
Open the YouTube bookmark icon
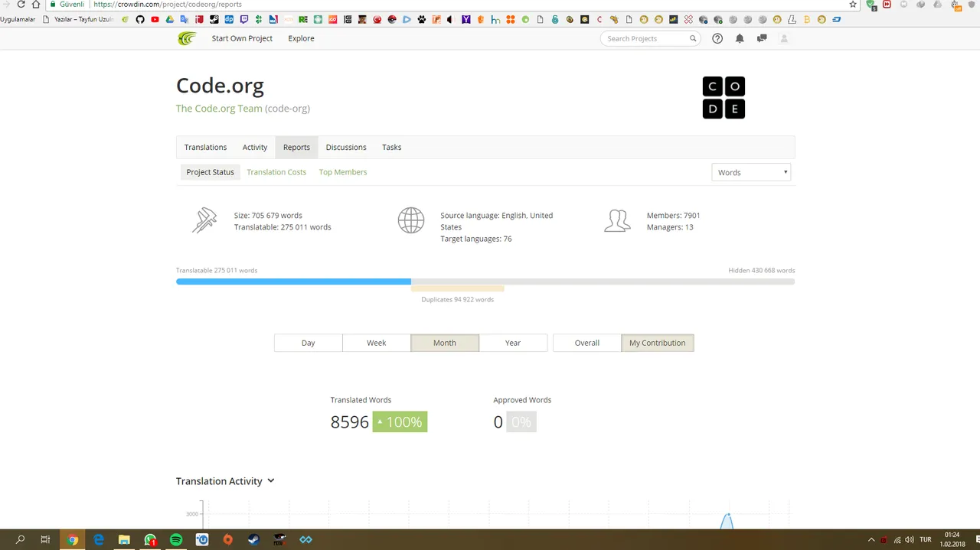click(x=155, y=19)
